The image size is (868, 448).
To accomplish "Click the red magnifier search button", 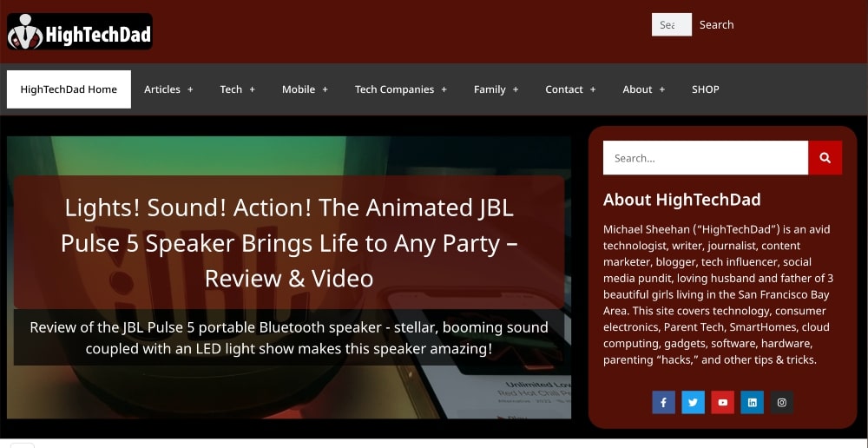I will click(x=825, y=158).
